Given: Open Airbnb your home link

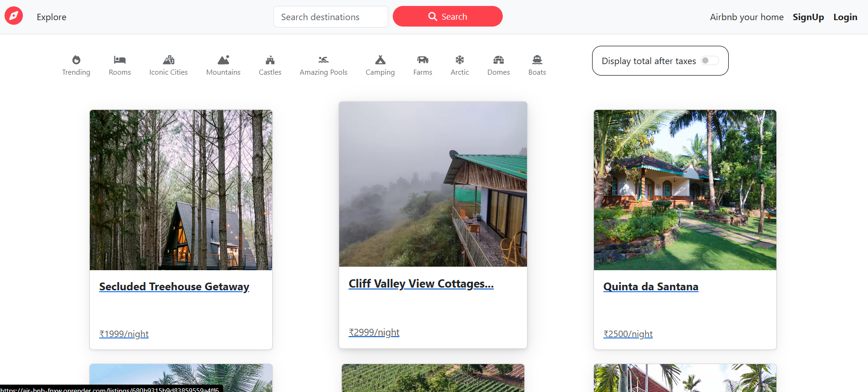Looking at the screenshot, I should (x=747, y=17).
